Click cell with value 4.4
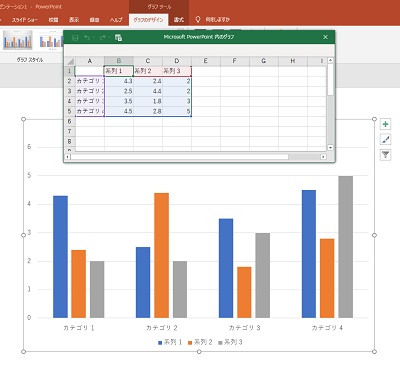 tap(148, 91)
